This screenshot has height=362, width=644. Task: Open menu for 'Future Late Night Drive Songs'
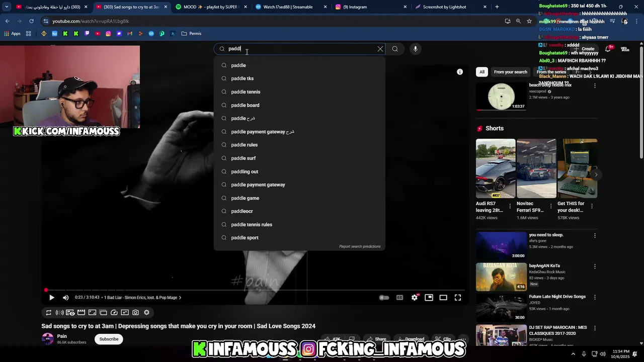pyautogui.click(x=595, y=297)
